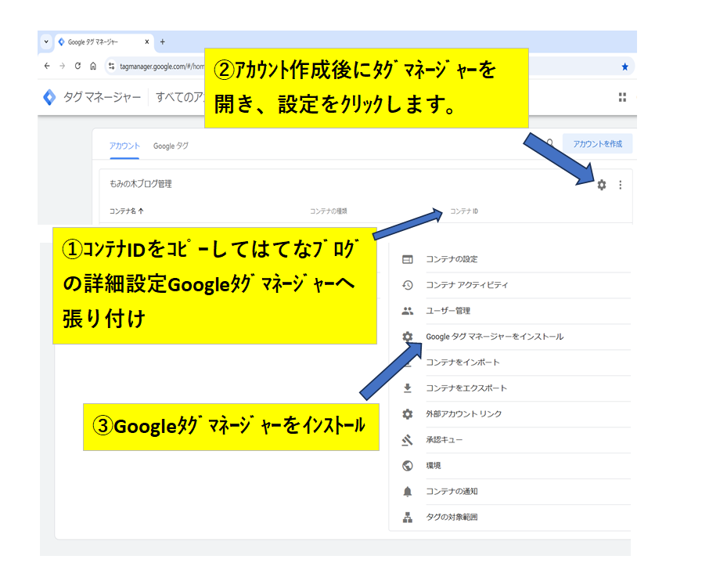
Task: Click the コンテナをエクスポート download icon
Action: (x=408, y=388)
